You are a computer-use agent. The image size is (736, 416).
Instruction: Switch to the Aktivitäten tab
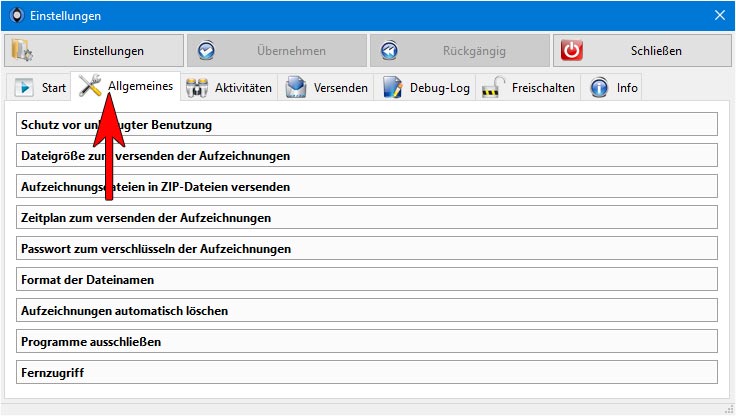click(x=229, y=87)
